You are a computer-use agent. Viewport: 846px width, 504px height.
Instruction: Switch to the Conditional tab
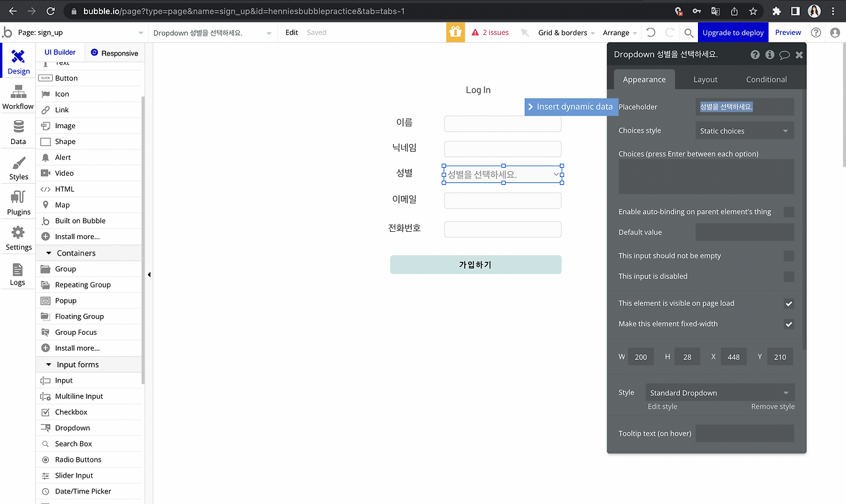click(766, 79)
